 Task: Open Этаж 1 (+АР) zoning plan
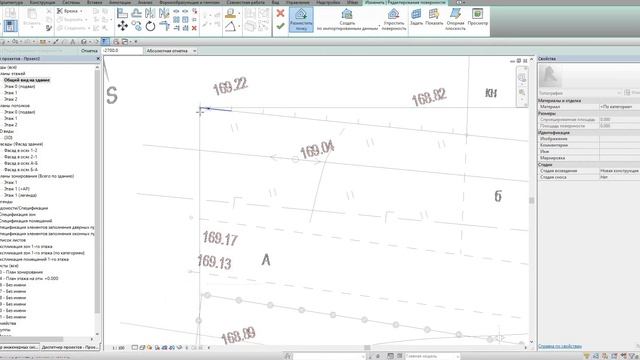coord(17,189)
